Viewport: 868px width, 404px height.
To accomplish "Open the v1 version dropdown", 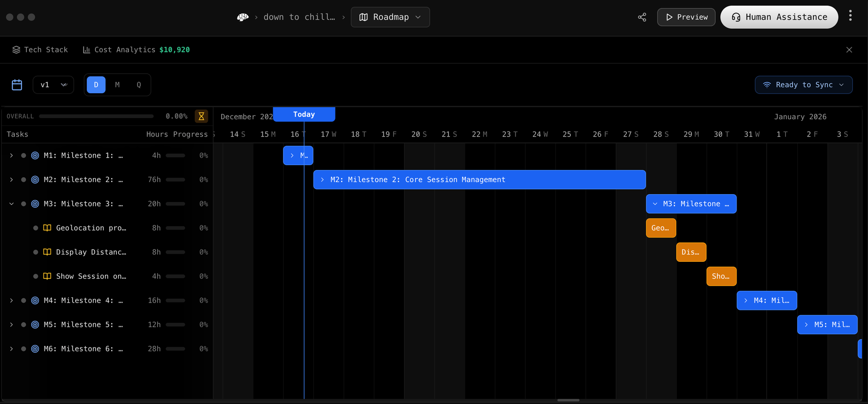I will [53, 85].
